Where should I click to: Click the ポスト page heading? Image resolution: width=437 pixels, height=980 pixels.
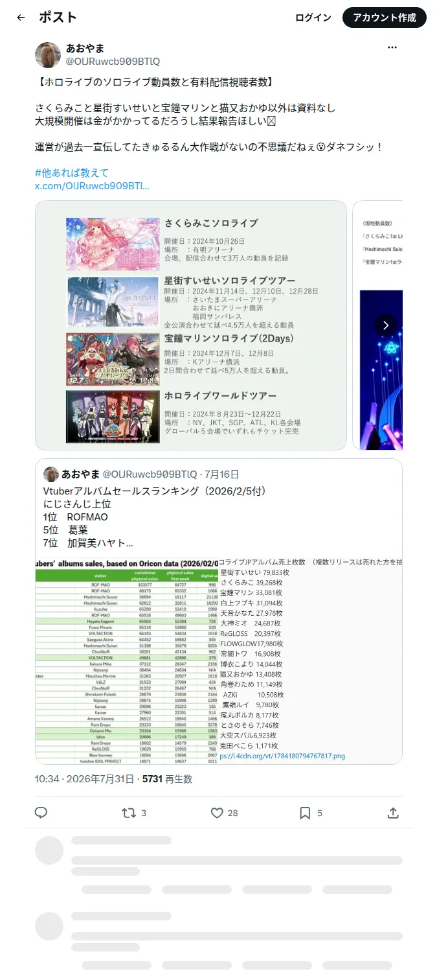[x=58, y=17]
